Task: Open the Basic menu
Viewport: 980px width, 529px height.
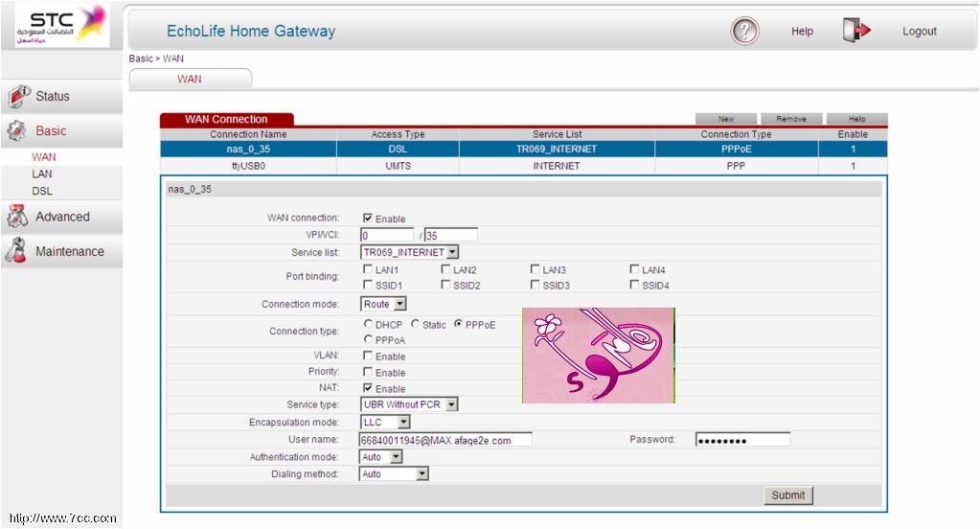Action: pos(62,130)
